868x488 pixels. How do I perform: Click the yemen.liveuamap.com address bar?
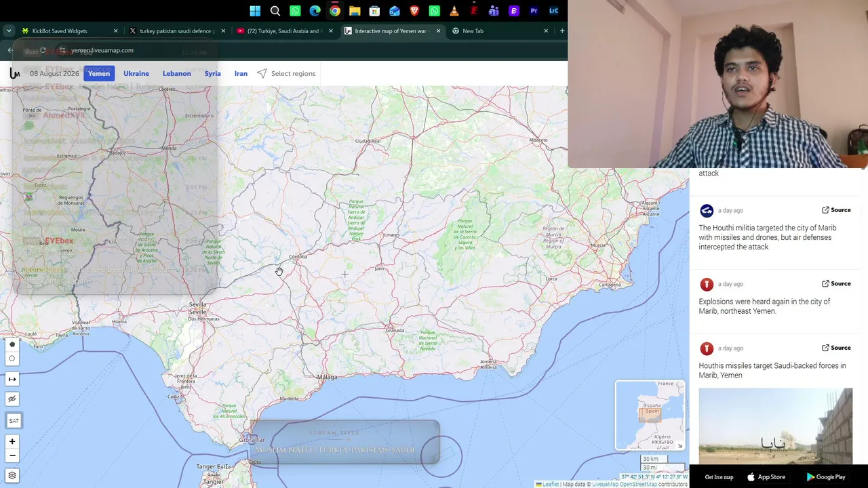click(x=102, y=50)
